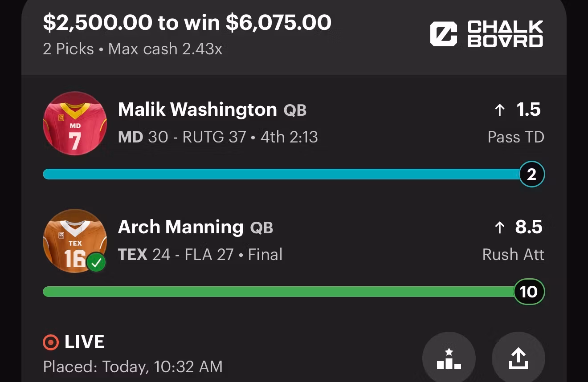Image resolution: width=588 pixels, height=382 pixels.
Task: Open the leaderboard podium icon
Action: [x=449, y=358]
